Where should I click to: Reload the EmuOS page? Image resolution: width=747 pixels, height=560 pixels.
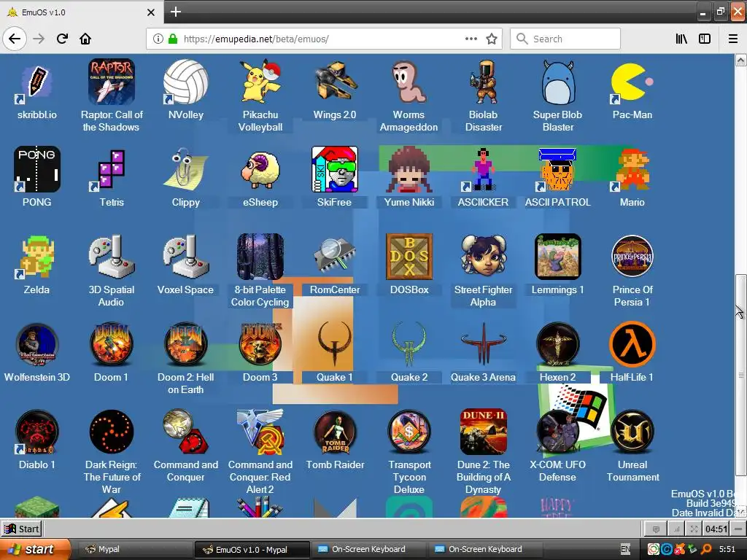pyautogui.click(x=62, y=39)
